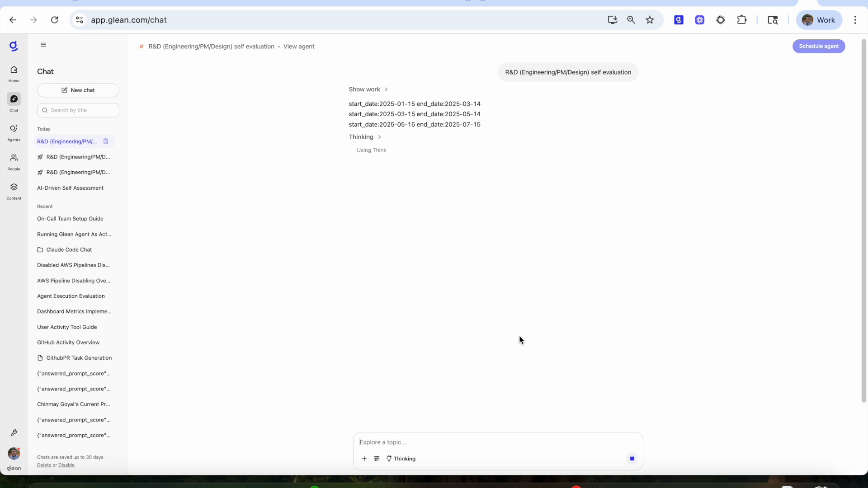The width and height of the screenshot is (868, 488).
Task: Click the attachment plus icon in chat input
Action: point(364,459)
